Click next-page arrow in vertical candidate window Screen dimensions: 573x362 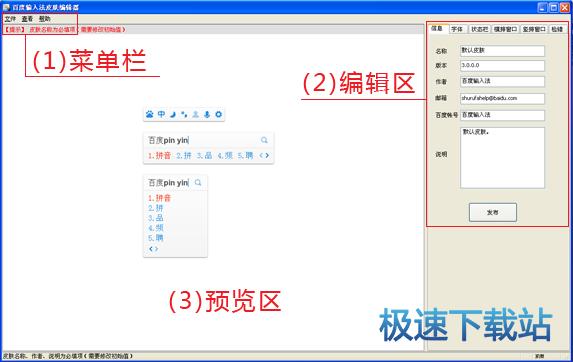[156, 249]
